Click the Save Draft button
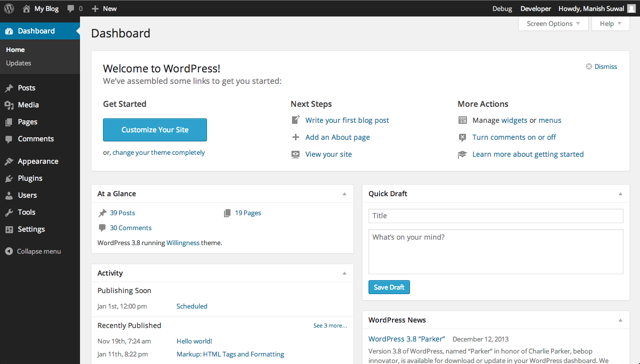Screen dimensions: 640x364 [x=389, y=287]
